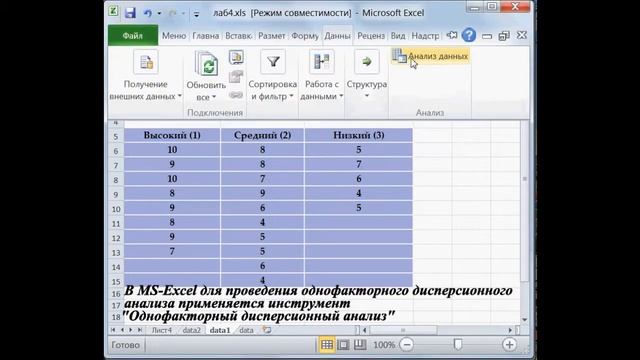The image size is (640, 360).
Task: Open the Файл tab
Action: [x=133, y=36]
